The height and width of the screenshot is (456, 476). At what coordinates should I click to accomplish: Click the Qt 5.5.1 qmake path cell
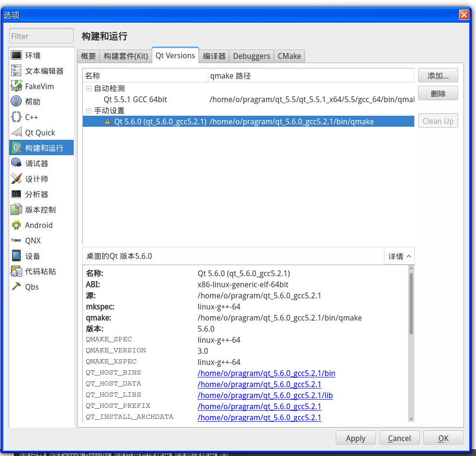coord(312,99)
